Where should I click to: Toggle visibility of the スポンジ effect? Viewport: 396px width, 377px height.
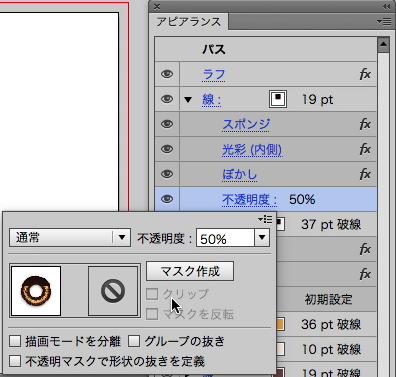tap(167, 124)
